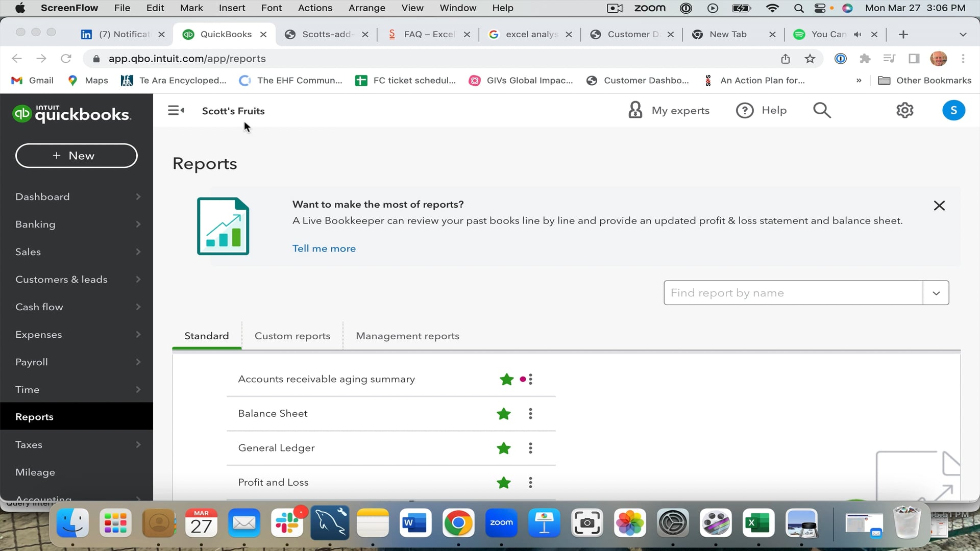Open the Actions menu in the menu bar

[315, 8]
